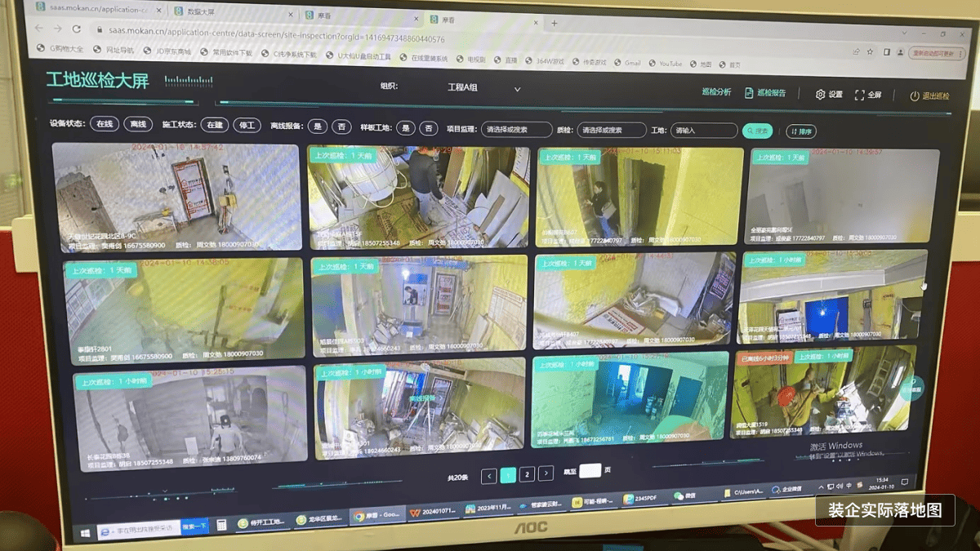The height and width of the screenshot is (551, 980).
Task: Go to next page with right chevron
Action: pyautogui.click(x=546, y=473)
